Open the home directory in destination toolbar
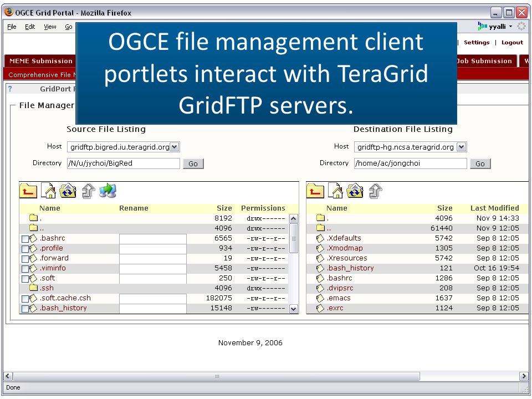The image size is (532, 399). 335,191
